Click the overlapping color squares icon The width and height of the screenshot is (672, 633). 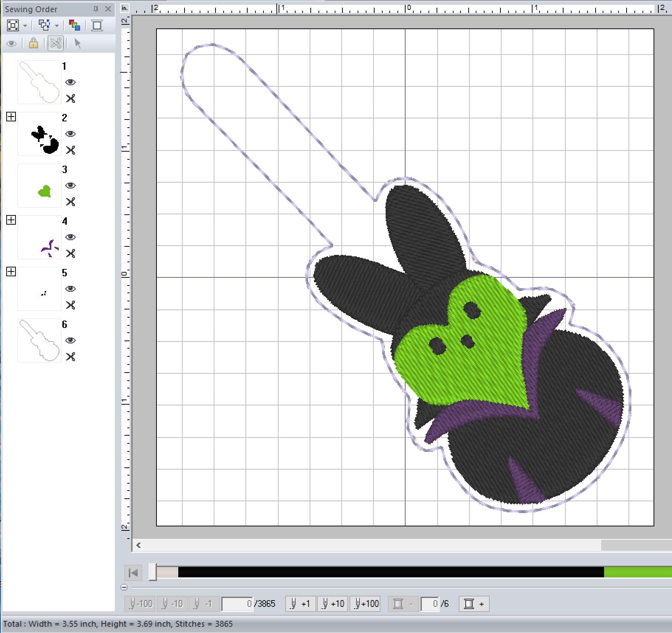[75, 25]
